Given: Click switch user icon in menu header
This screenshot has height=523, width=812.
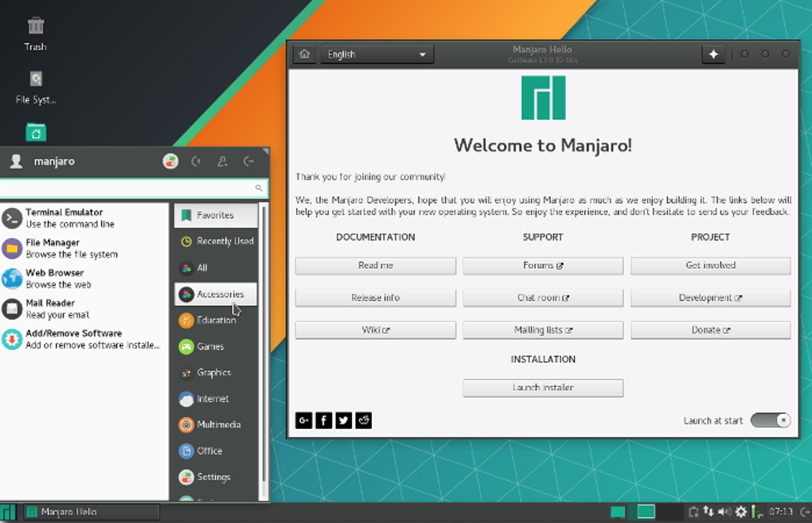Looking at the screenshot, I should pos(222,162).
